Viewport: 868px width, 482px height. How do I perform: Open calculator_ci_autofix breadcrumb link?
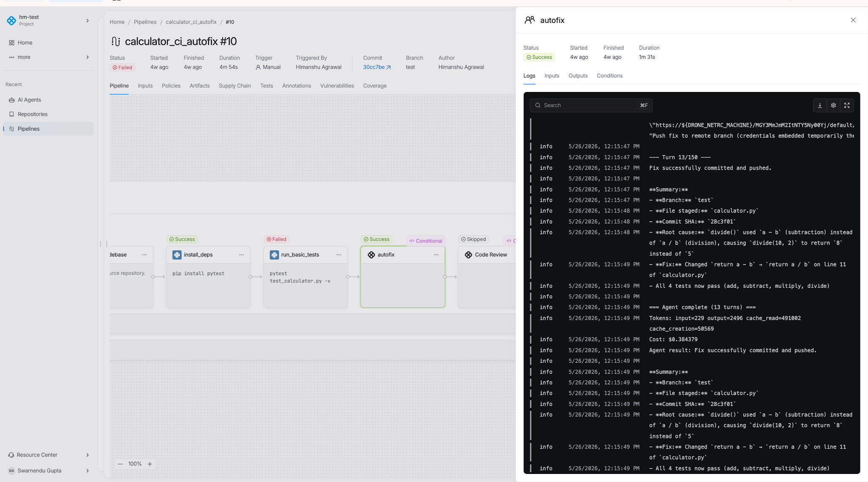pos(191,22)
